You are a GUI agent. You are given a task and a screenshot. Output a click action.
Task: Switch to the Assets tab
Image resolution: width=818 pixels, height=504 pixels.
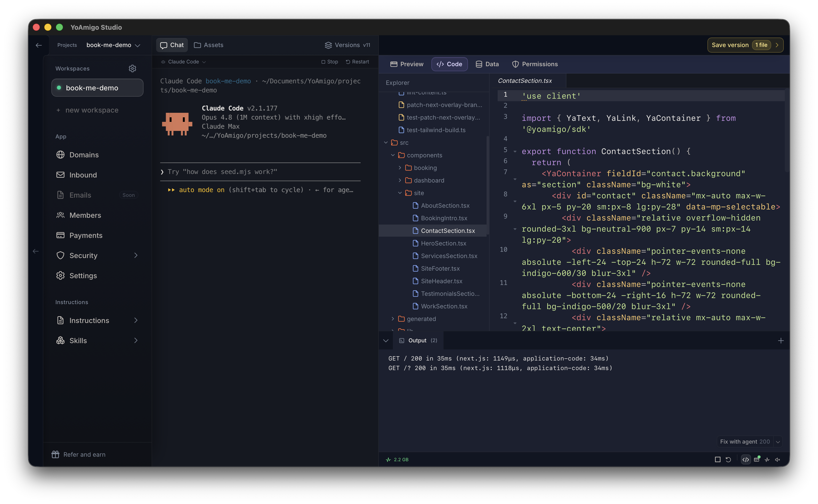(209, 45)
